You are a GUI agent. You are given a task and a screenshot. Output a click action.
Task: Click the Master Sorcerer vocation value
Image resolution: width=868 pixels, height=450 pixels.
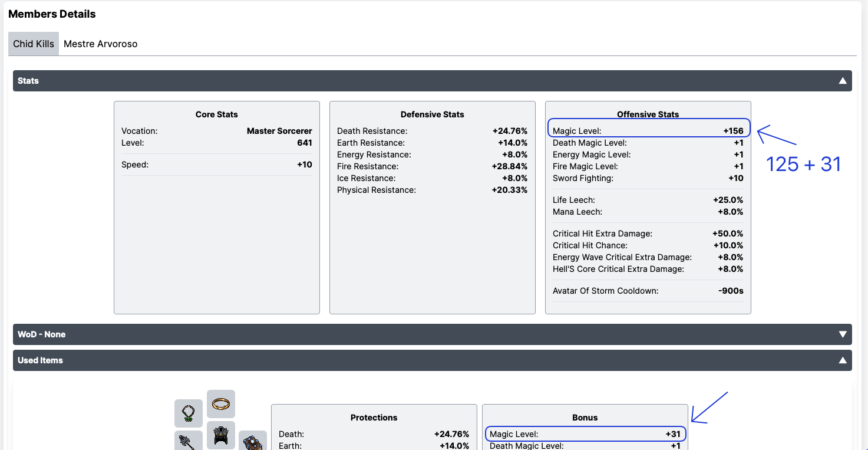coord(279,131)
